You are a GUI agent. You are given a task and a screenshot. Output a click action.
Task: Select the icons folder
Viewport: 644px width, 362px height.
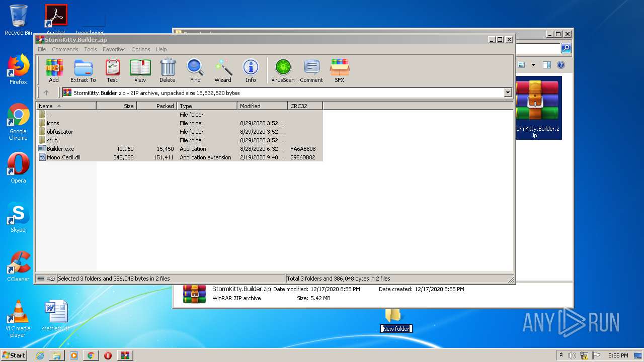[179, 123]
